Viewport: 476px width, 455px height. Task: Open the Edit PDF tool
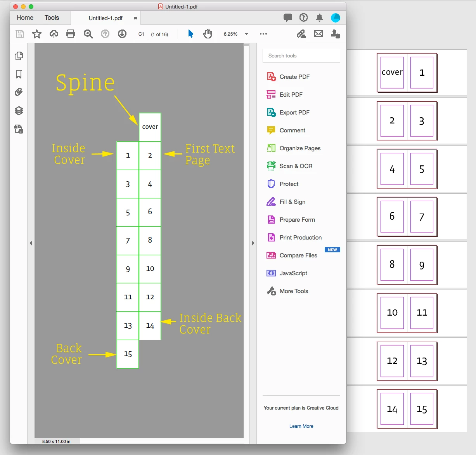284,94
